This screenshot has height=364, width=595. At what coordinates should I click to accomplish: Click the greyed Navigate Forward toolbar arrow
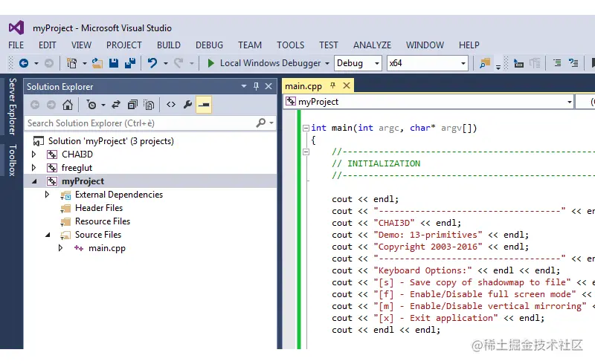point(49,63)
